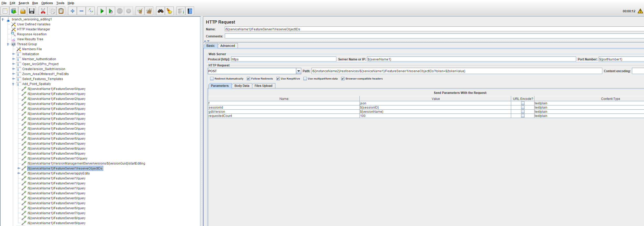Viewport: 644px width, 226px height.
Task: Uncheck Follow Redirects
Action: click(249, 79)
